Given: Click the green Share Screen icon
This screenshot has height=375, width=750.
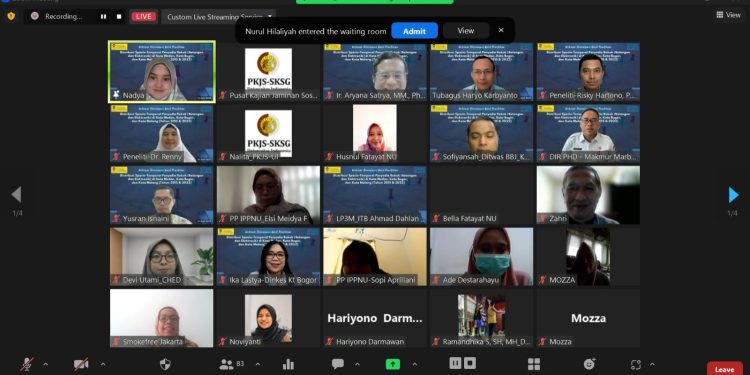Looking at the screenshot, I should tap(393, 364).
